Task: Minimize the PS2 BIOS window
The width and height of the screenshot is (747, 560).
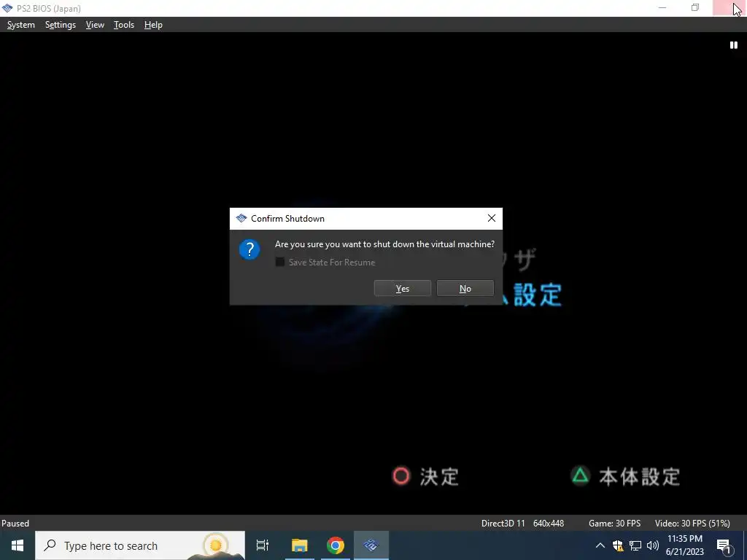Action: coord(662,7)
